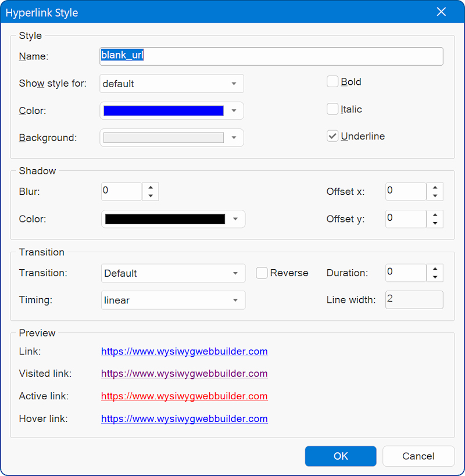The height and width of the screenshot is (476, 465).
Task: Click the Link preview URL
Action: tap(184, 351)
